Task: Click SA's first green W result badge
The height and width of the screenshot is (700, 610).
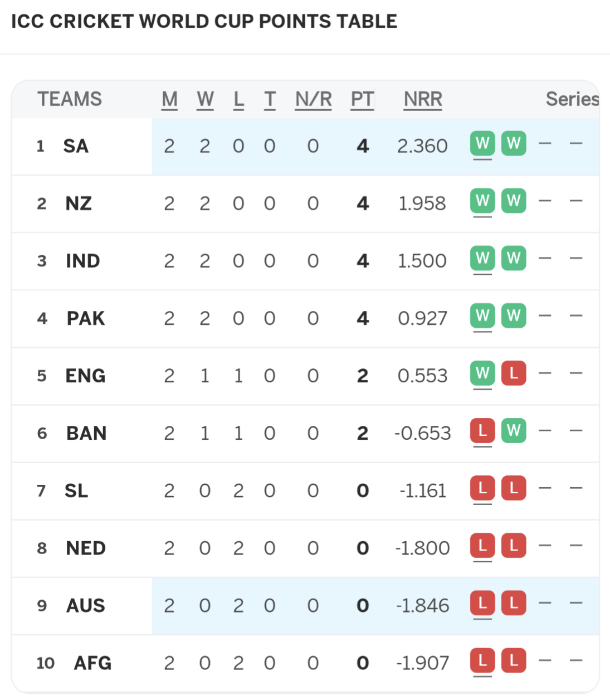Action: (x=482, y=144)
